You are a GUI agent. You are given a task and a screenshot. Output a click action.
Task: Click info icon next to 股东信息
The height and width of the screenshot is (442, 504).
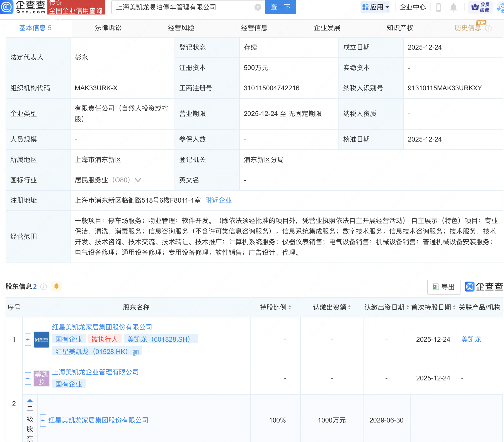(x=43, y=287)
